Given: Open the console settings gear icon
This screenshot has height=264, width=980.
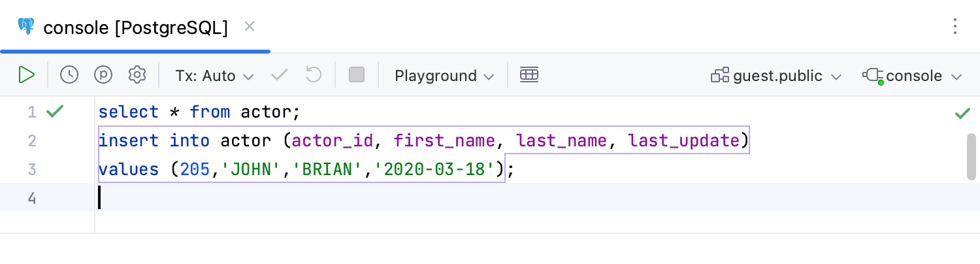Looking at the screenshot, I should click(137, 75).
